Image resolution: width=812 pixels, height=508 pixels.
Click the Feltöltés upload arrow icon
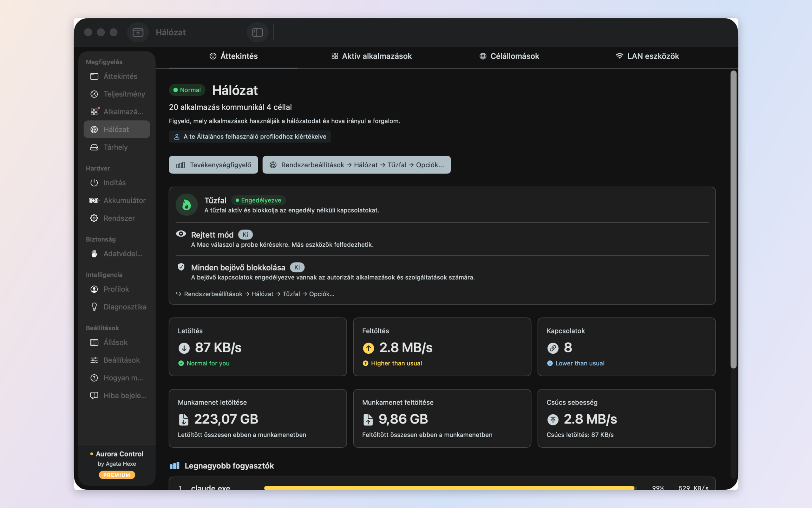(369, 348)
